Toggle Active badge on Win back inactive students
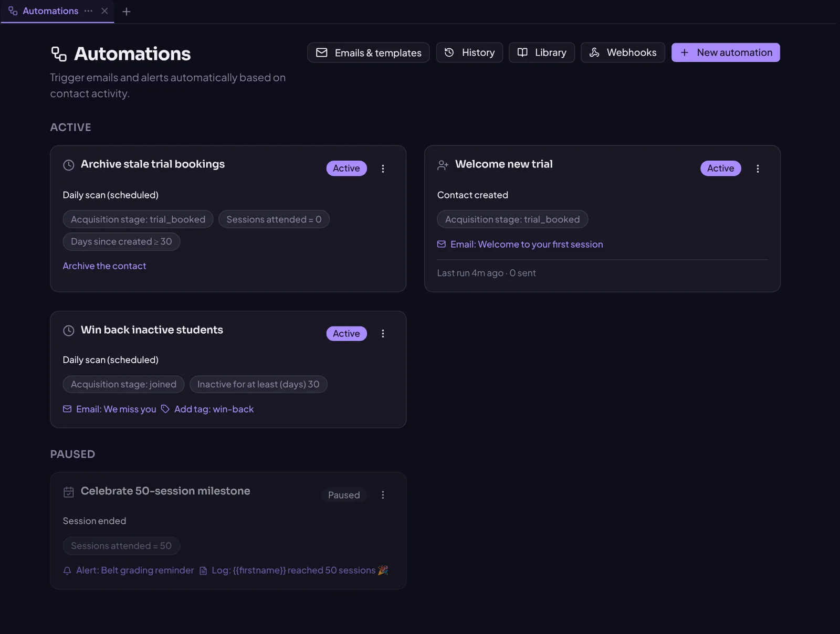840x634 pixels. click(x=346, y=334)
